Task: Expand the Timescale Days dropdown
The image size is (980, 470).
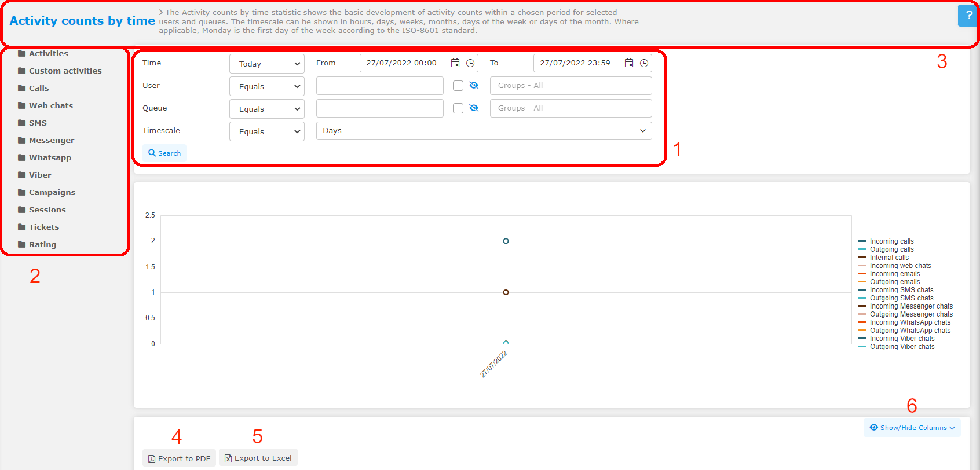Action: [x=484, y=131]
